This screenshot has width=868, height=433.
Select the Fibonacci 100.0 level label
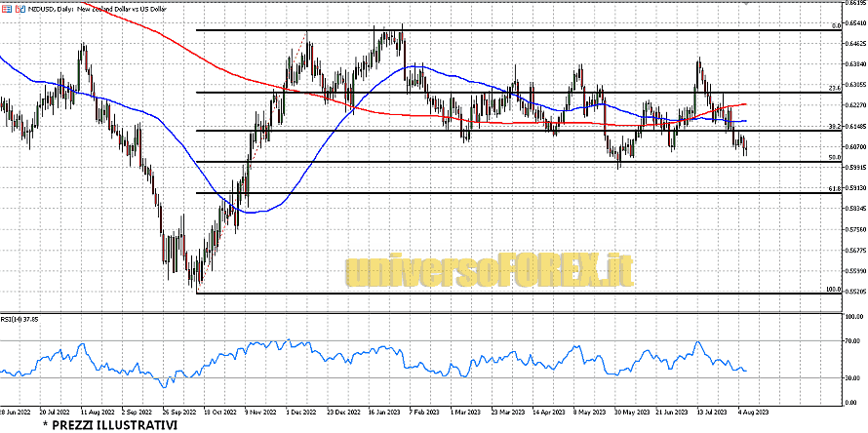(x=833, y=289)
